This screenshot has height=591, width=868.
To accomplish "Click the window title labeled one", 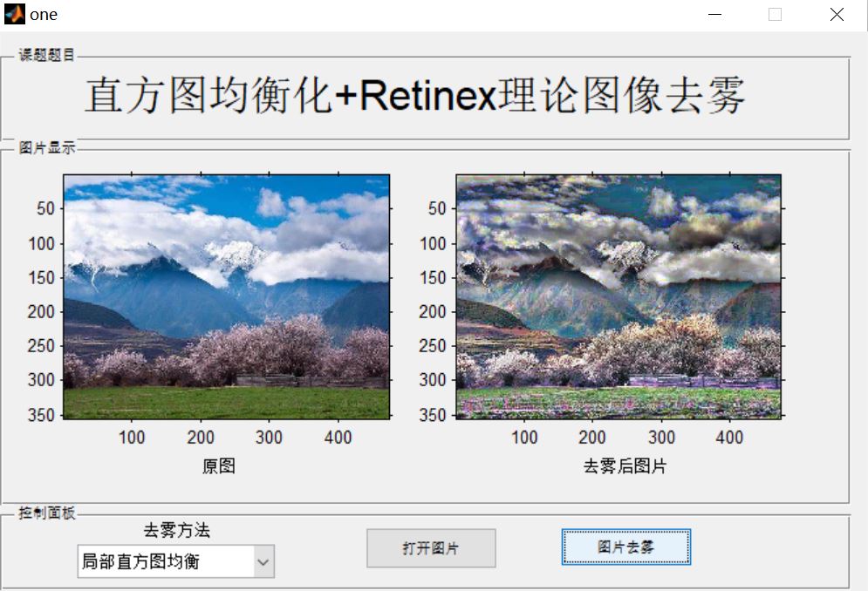I will (x=44, y=14).
